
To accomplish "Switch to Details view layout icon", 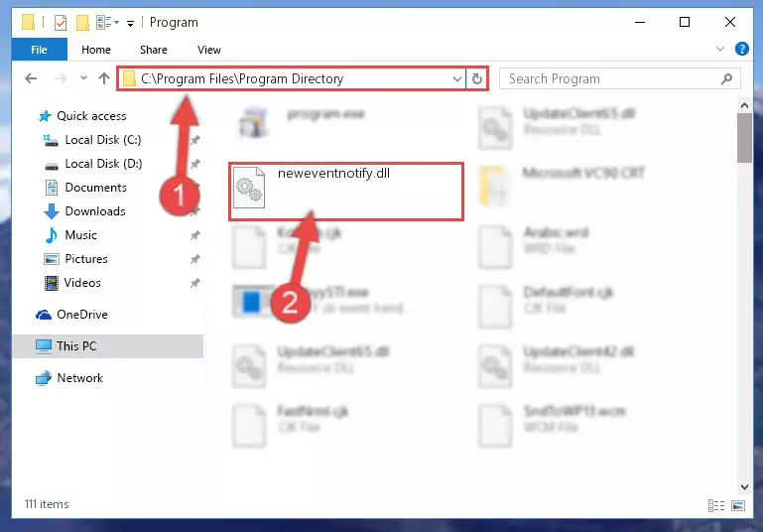I will click(x=715, y=506).
